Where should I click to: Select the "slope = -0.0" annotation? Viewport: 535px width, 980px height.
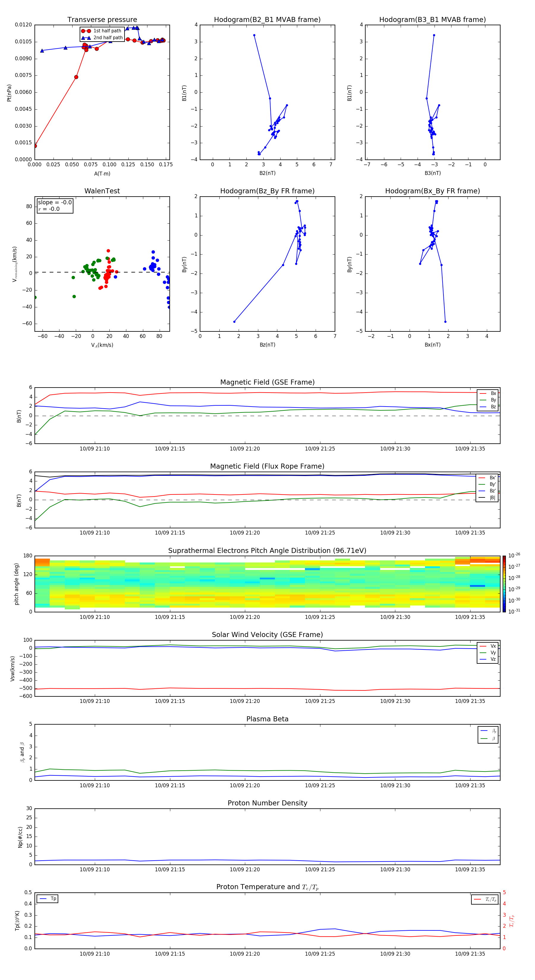(55, 203)
